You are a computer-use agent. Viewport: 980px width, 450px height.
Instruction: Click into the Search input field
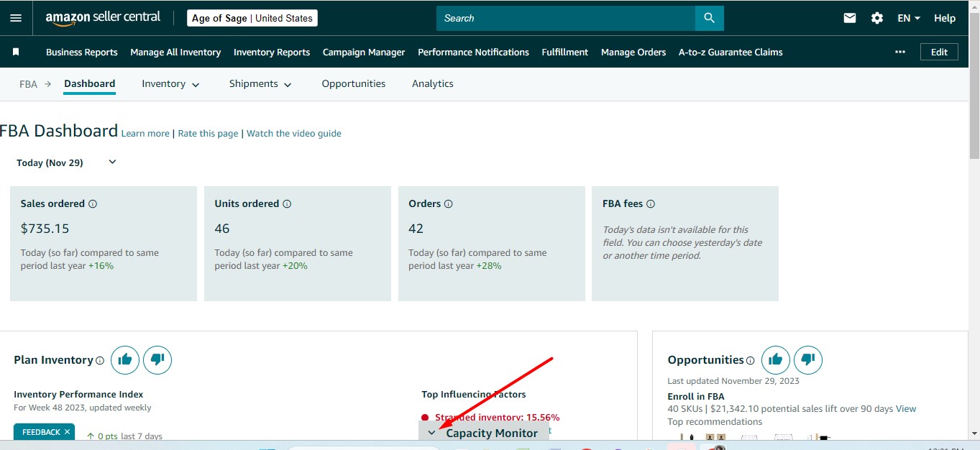point(566,18)
